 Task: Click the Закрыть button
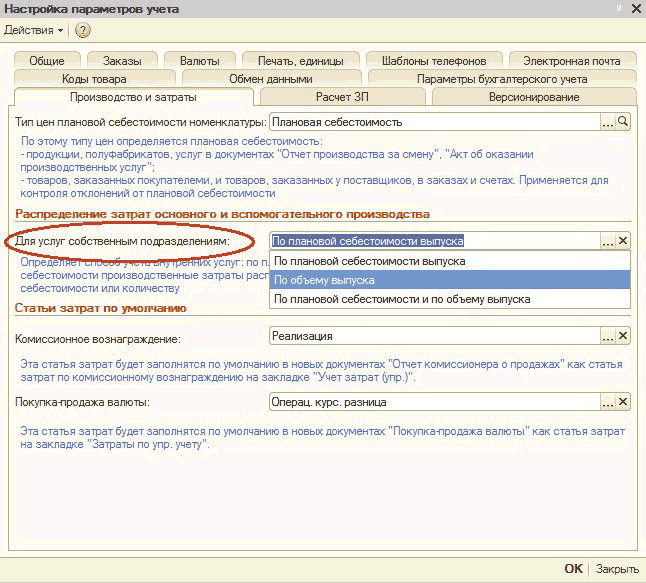pos(617,569)
